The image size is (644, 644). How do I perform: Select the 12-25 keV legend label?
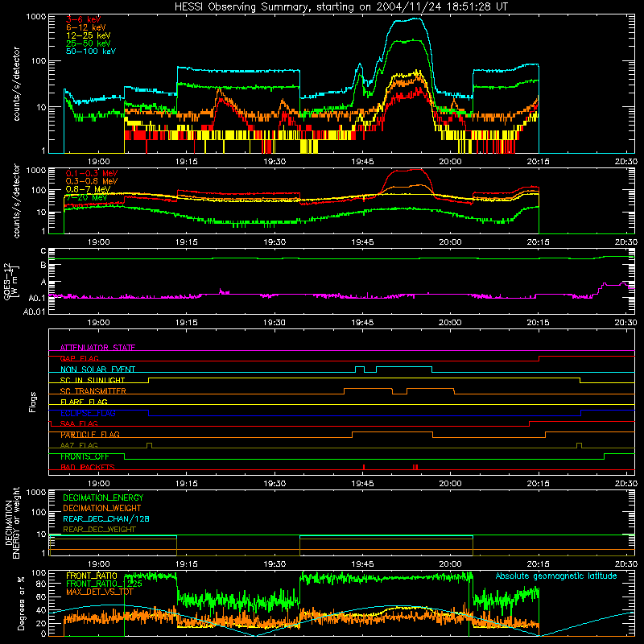tap(89, 35)
